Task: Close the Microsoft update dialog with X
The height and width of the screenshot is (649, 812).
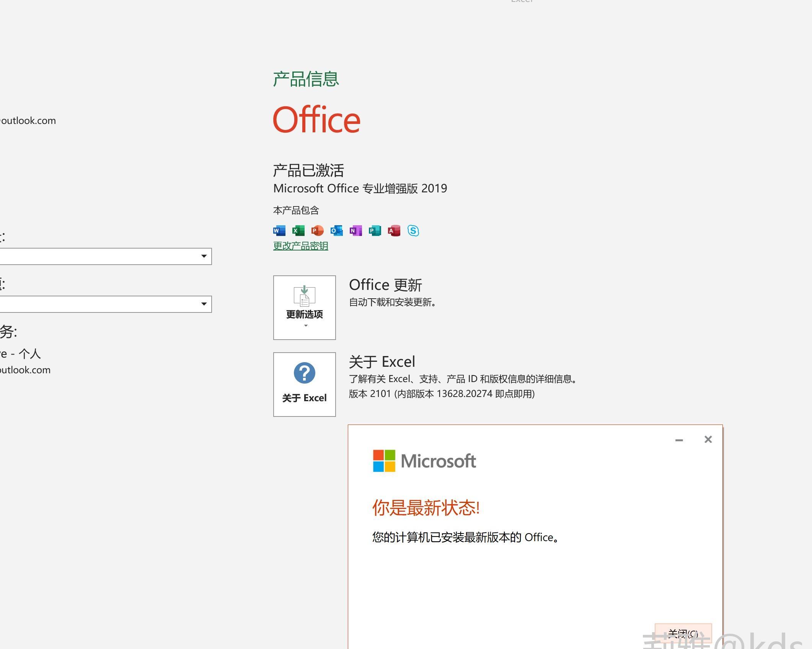Action: [708, 439]
